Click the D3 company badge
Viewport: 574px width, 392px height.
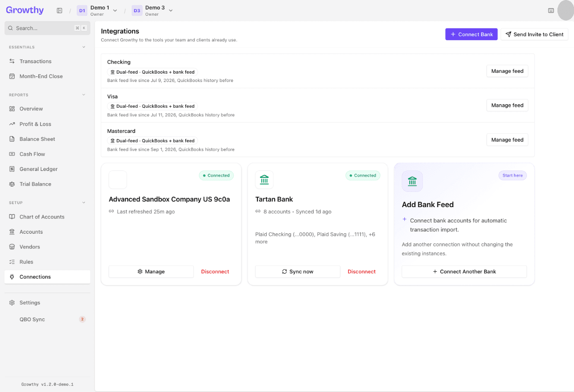137,10
